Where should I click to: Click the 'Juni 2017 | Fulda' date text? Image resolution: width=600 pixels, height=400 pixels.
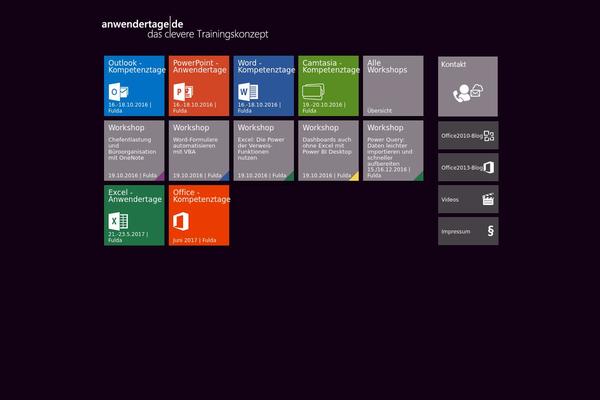tap(194, 240)
